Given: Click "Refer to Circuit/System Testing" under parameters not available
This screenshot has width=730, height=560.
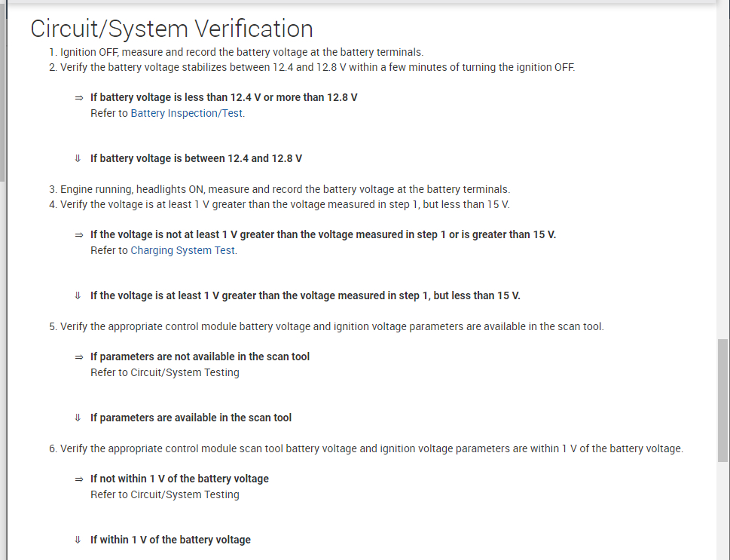Looking at the screenshot, I should 165,372.
